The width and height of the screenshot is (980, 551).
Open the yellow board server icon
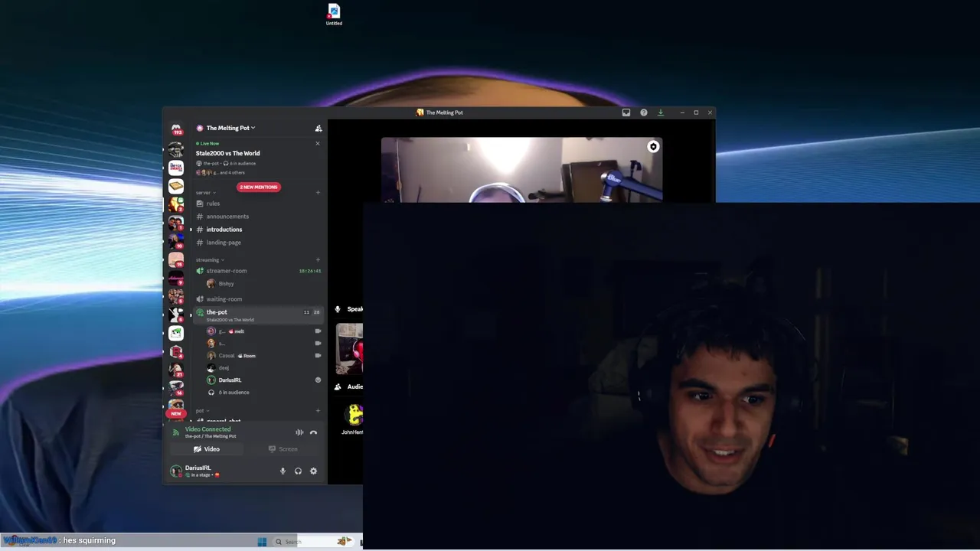click(x=176, y=186)
